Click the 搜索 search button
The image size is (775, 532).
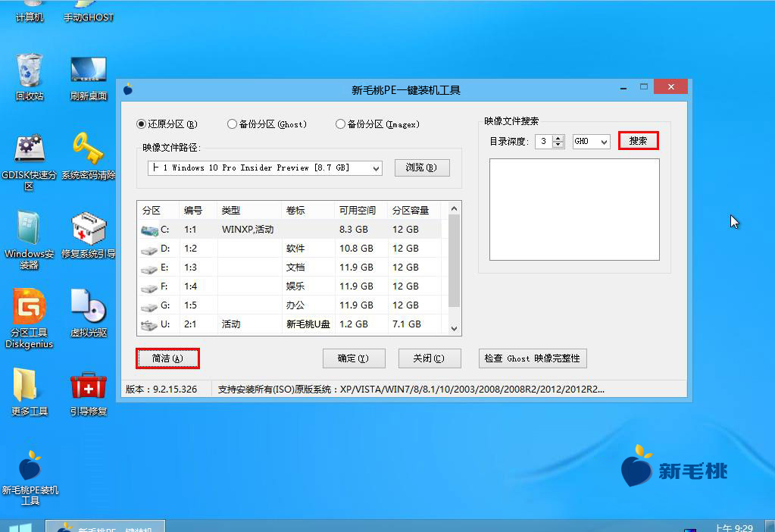[x=638, y=141]
